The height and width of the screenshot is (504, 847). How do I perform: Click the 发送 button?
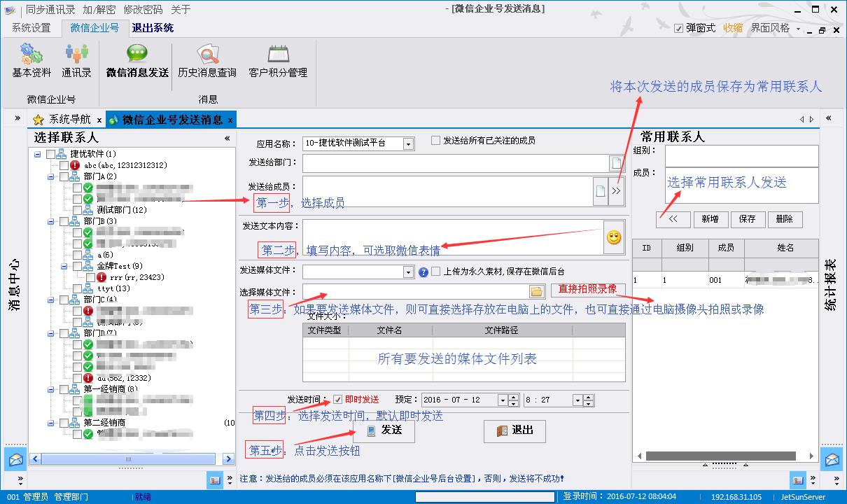point(384,430)
